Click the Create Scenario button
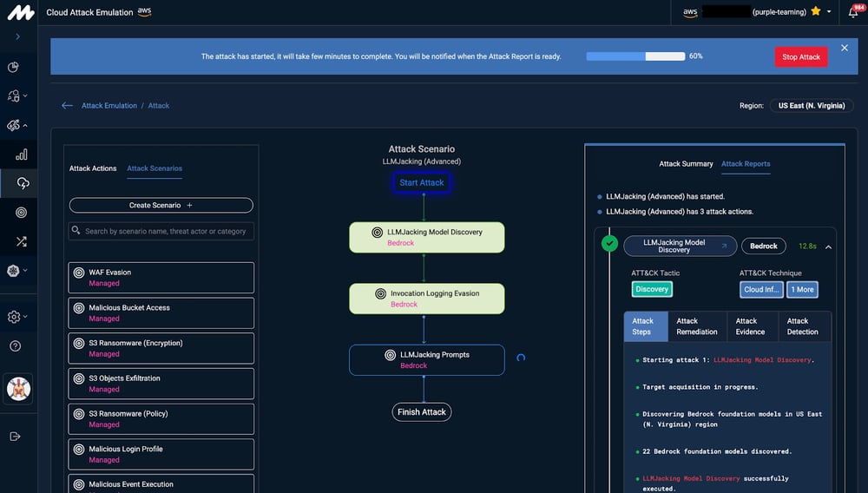This screenshot has height=493, width=868. (x=161, y=206)
